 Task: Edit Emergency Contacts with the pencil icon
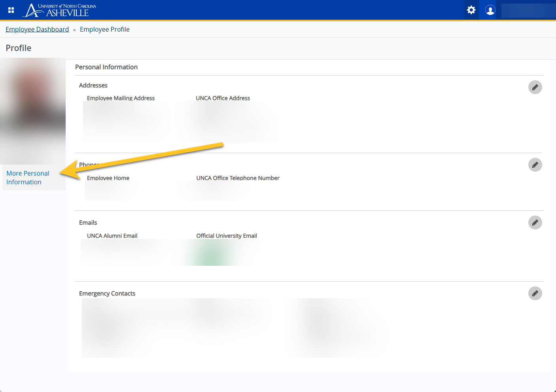pyautogui.click(x=535, y=294)
